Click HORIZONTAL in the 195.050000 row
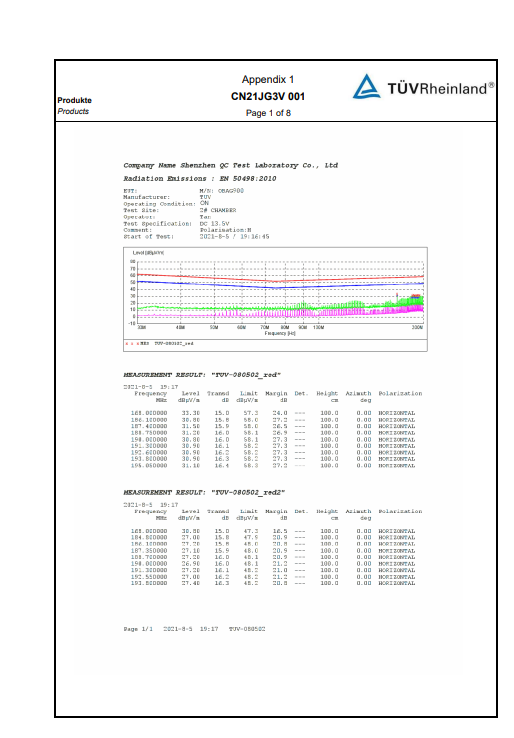Viewport: 514px width, 738px height. [x=397, y=465]
